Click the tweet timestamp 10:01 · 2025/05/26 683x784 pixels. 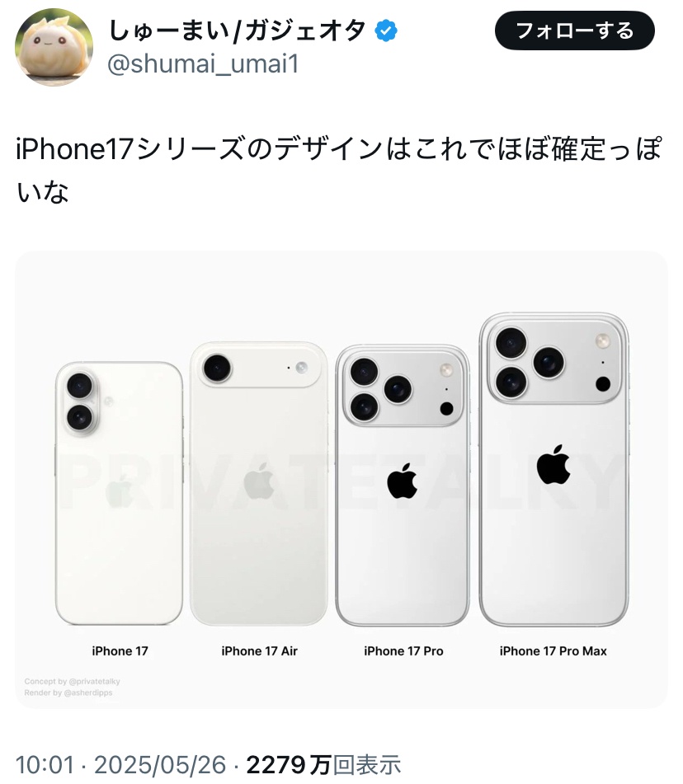point(121,765)
